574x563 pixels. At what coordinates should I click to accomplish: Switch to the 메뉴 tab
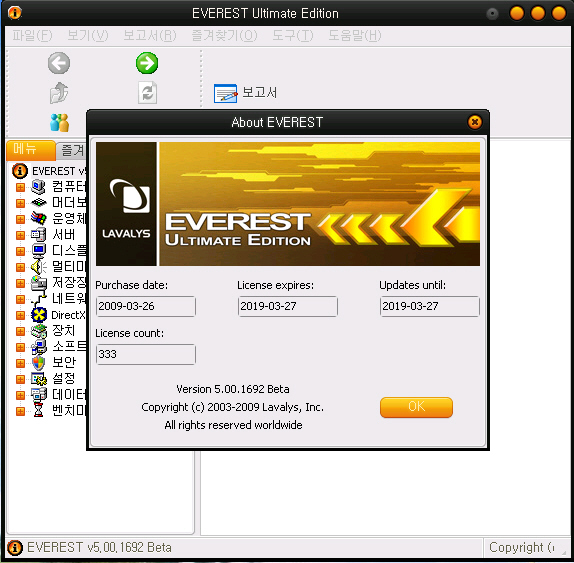coord(31,150)
